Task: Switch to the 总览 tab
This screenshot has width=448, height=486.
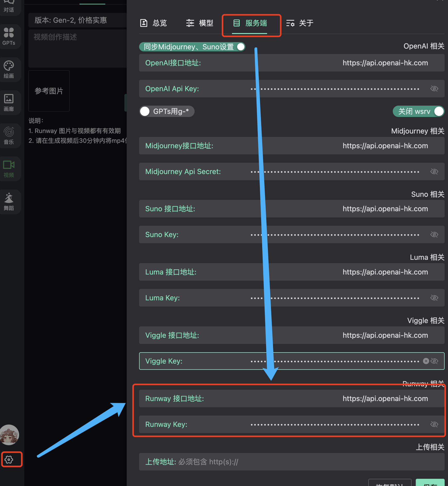Action: (154, 23)
